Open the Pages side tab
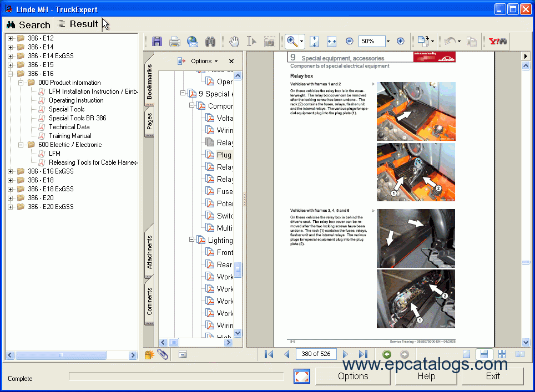 149,121
